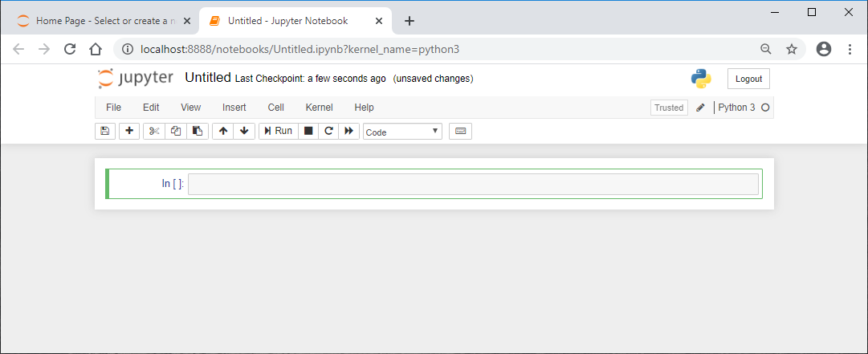Open the Insert menu
Image resolution: width=868 pixels, height=354 pixels.
234,108
